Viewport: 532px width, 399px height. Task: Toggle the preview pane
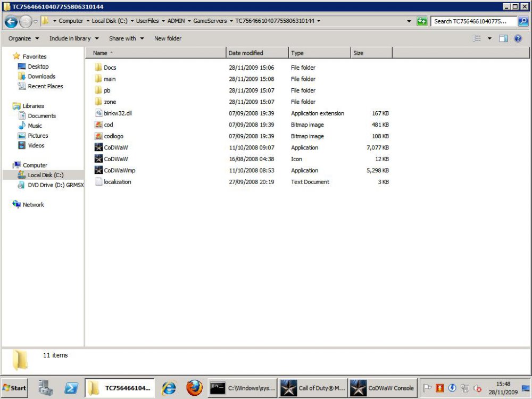[x=503, y=38]
